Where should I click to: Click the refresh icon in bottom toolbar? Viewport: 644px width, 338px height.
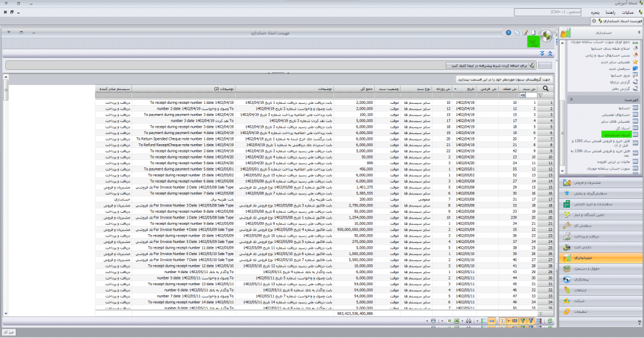pyautogui.click(x=550, y=321)
